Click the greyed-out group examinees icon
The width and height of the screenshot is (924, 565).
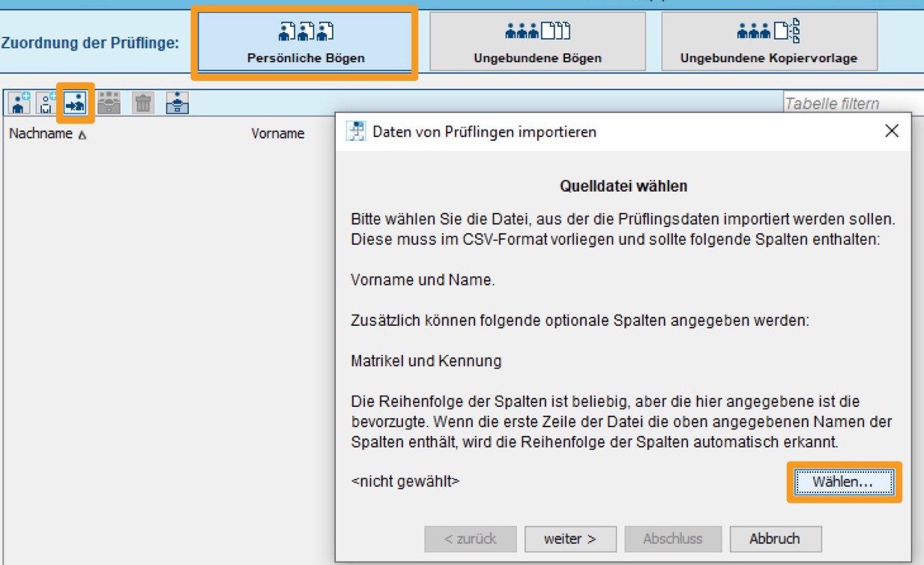tap(109, 103)
